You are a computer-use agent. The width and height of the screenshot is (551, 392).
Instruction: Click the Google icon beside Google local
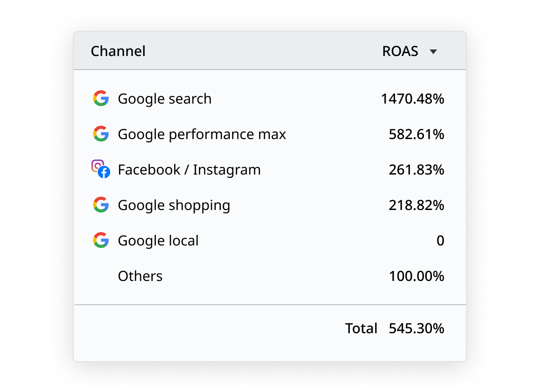click(x=101, y=240)
